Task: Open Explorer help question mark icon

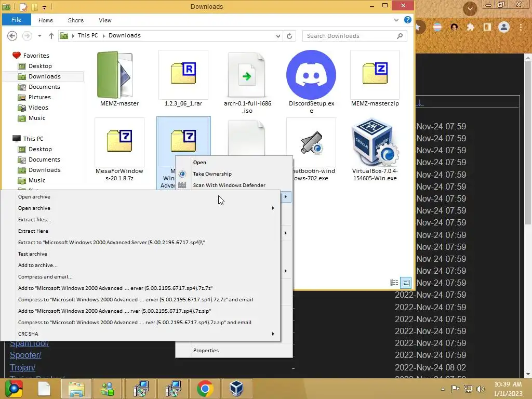Action: pyautogui.click(x=408, y=20)
